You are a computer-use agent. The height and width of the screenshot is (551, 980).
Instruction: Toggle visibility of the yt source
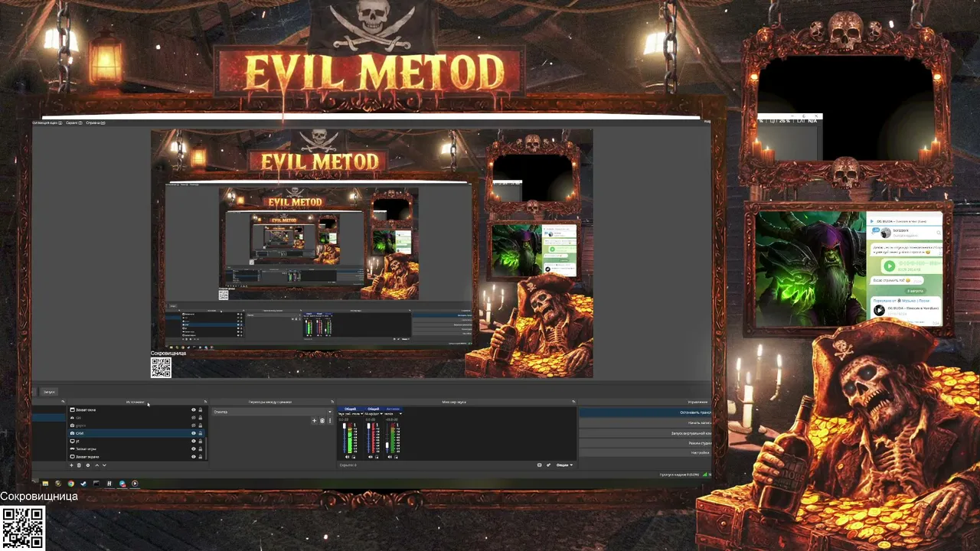[193, 442]
